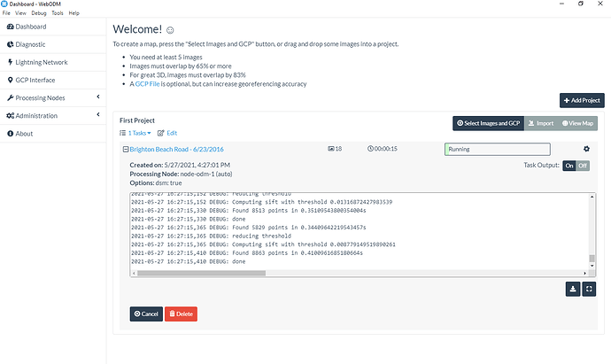Open the View menu

20,13
